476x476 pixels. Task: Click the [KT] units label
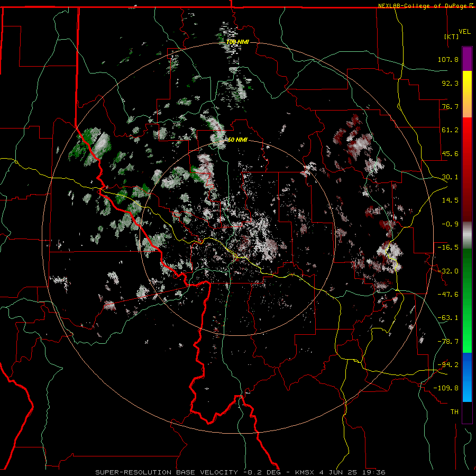[x=452, y=36]
